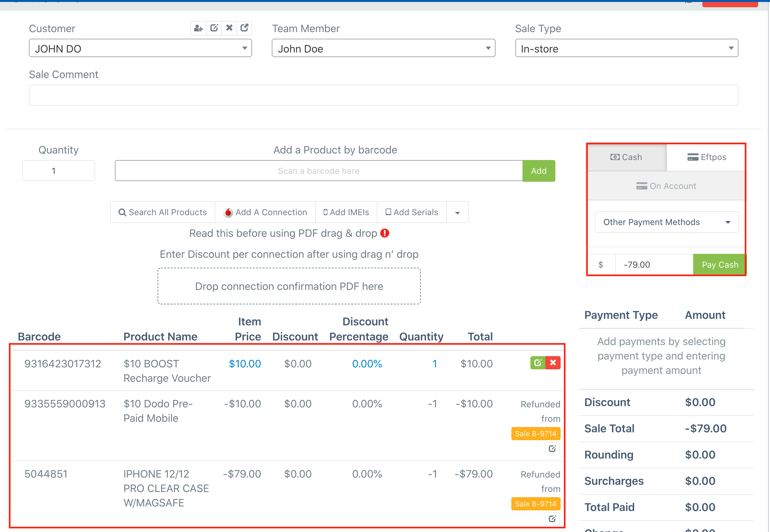
Task: Click the clear customer X icon
Action: click(229, 28)
